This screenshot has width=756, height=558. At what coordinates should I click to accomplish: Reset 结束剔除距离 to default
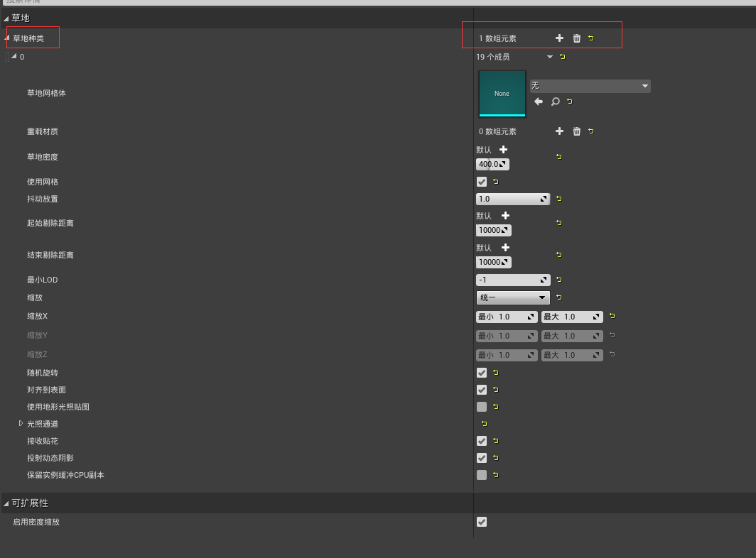click(559, 254)
